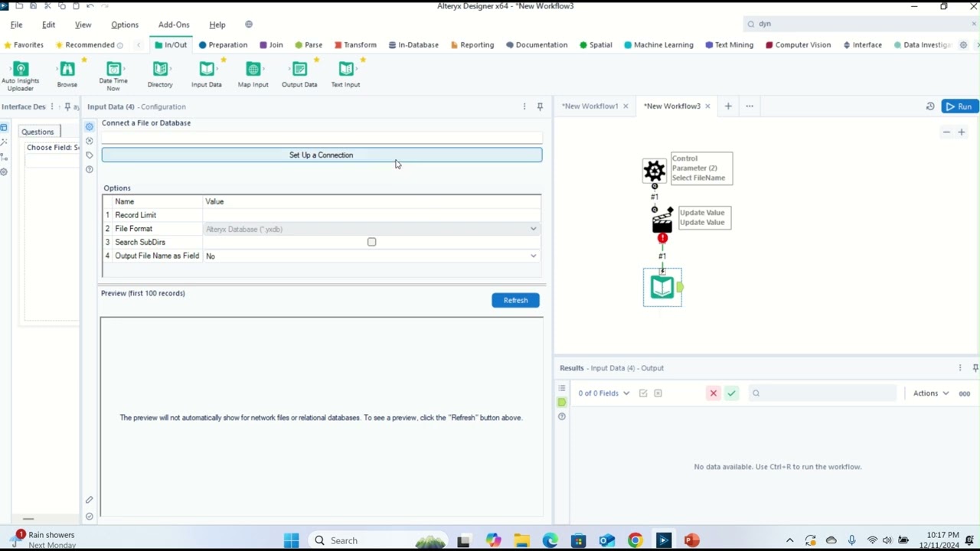Click Set Up a Connection button
Viewport: 980px width, 551px height.
322,155
